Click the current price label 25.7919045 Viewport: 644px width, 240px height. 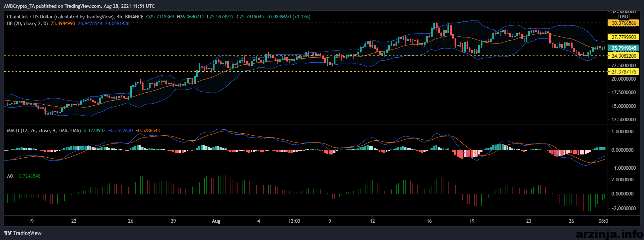click(x=624, y=48)
